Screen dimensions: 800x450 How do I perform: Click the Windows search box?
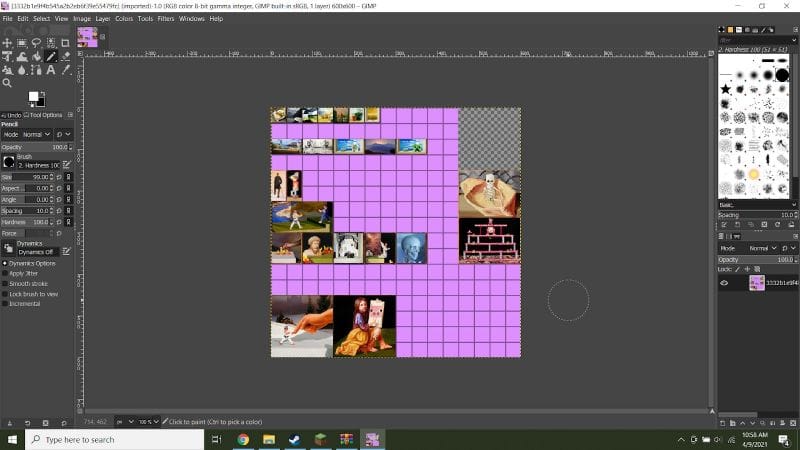120,439
